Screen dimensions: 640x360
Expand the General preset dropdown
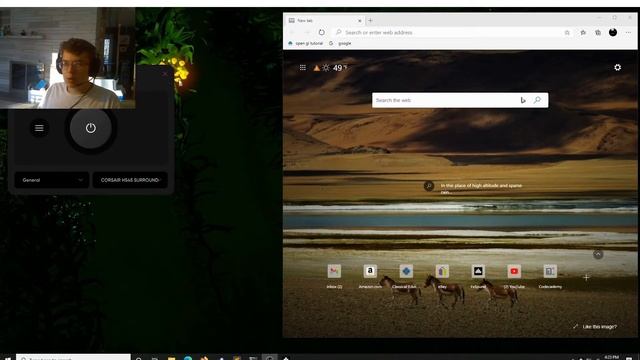(52, 180)
